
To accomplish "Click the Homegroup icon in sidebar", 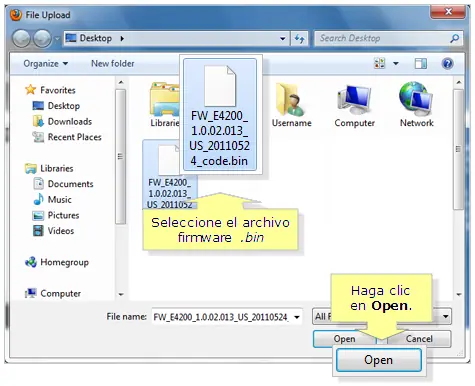I will 31,262.
